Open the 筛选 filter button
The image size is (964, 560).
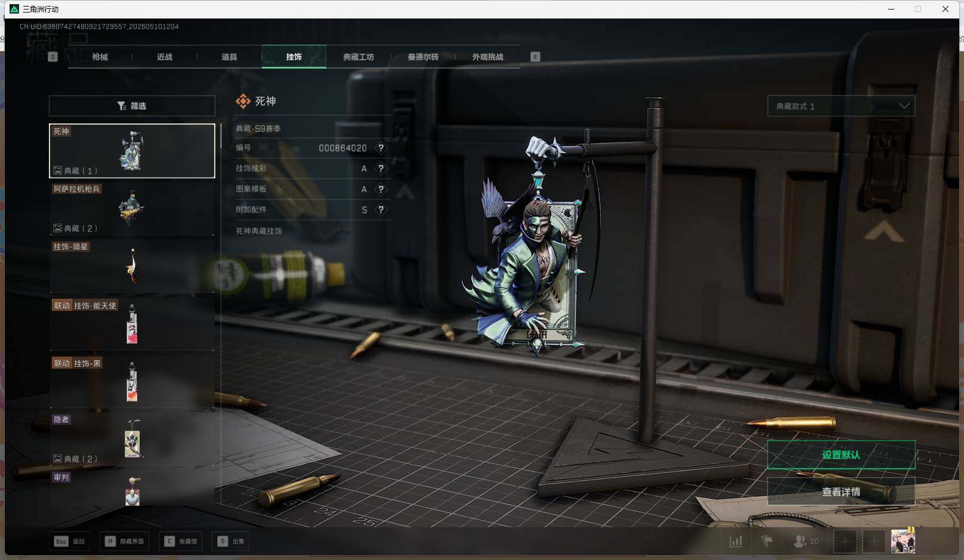point(132,106)
